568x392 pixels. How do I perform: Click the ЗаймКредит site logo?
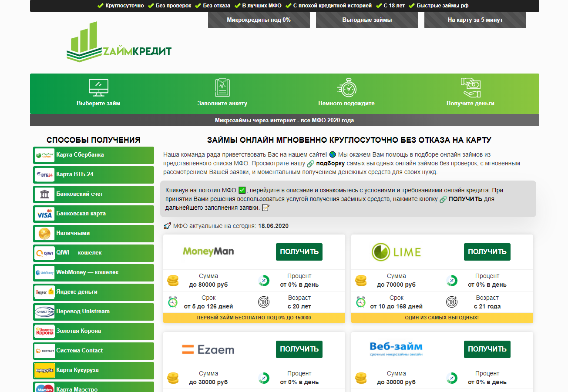click(119, 42)
